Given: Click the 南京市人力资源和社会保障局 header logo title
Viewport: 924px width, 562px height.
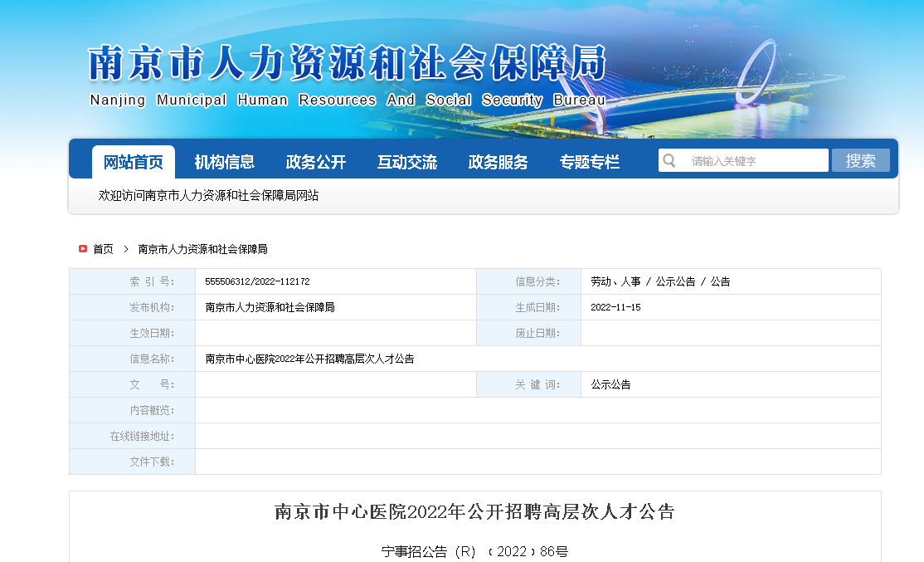Looking at the screenshot, I should tap(347, 63).
